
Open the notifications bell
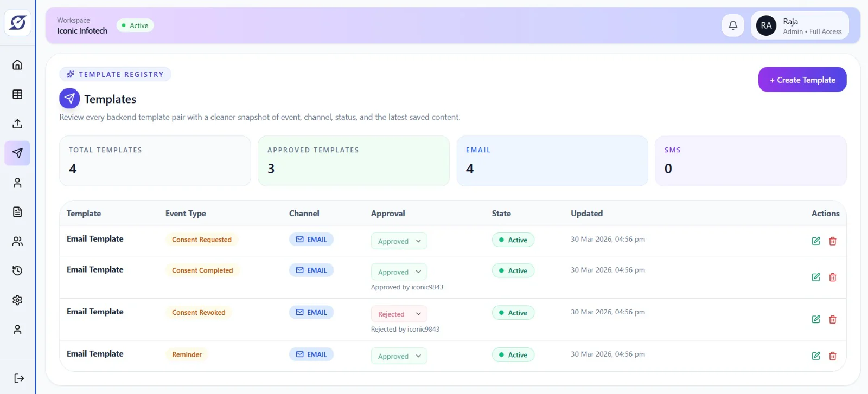pos(733,25)
